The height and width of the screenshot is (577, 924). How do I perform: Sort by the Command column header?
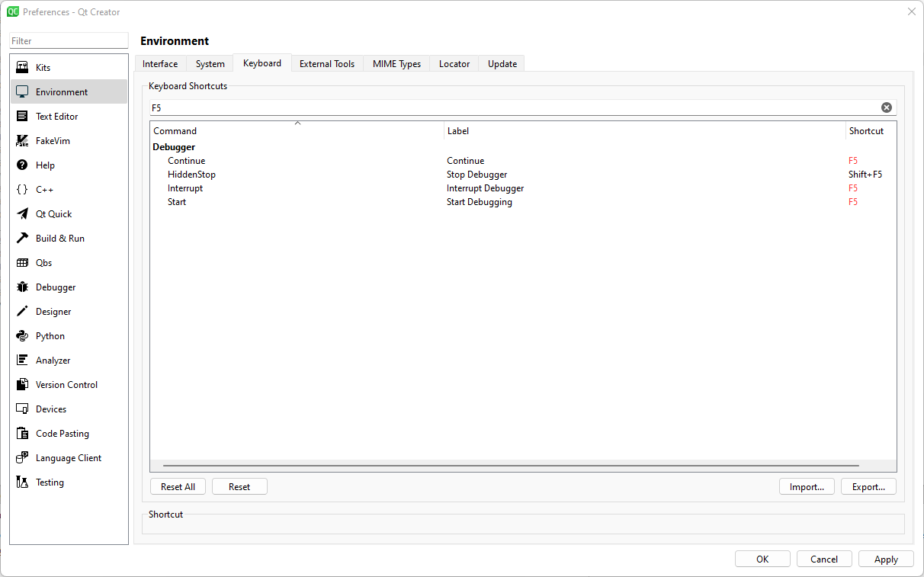(x=297, y=130)
